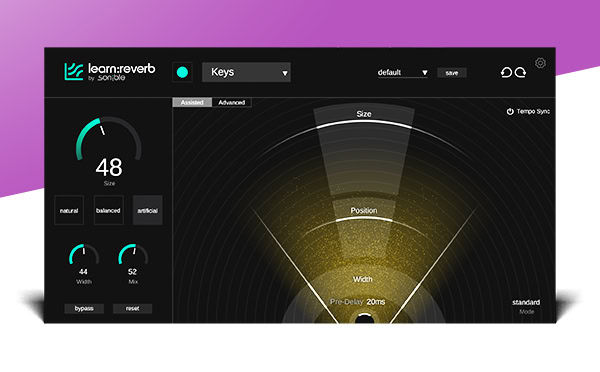Screen dimensions: 600x372
Task: Click the reset button
Action: pos(132,308)
